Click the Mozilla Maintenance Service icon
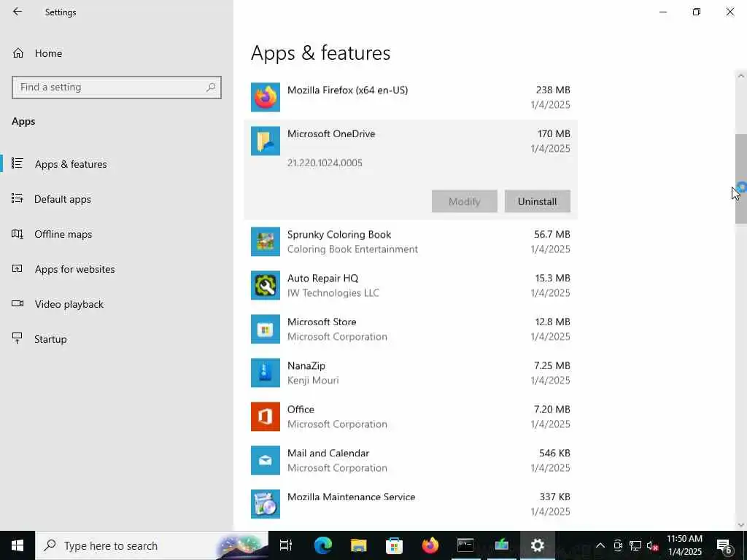This screenshot has width=747, height=560. pos(266,505)
